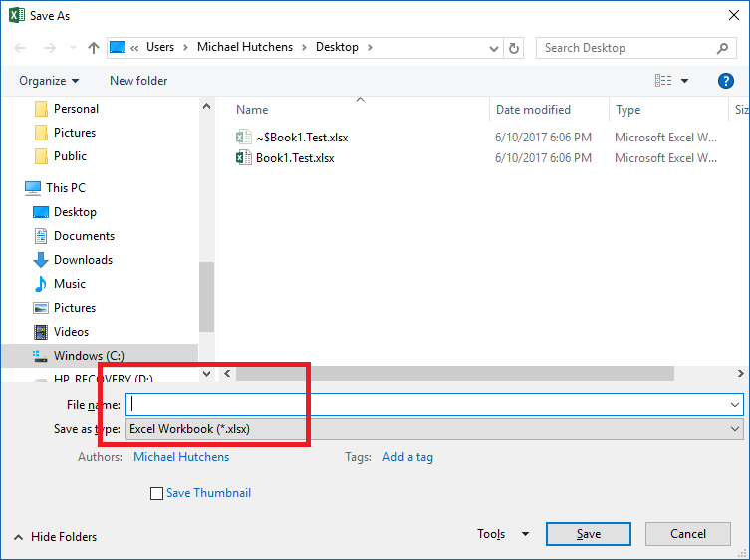Click the horizontal scrollbar left arrow

228,374
